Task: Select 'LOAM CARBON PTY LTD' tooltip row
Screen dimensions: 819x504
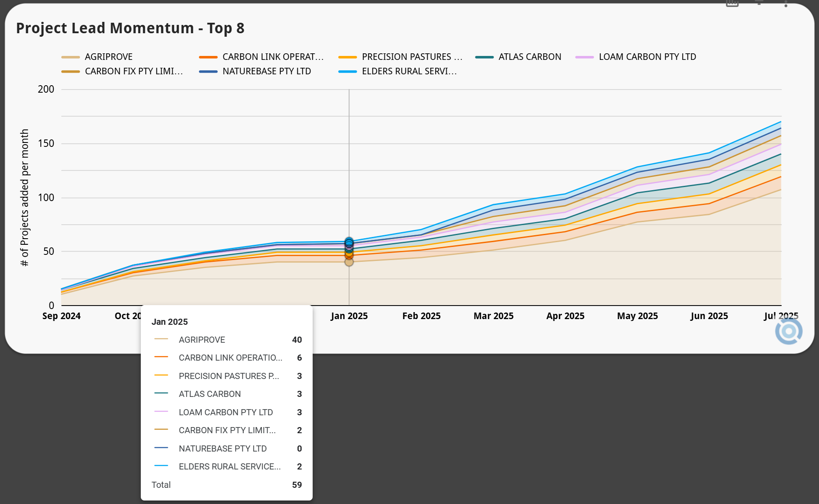Action: (227, 412)
